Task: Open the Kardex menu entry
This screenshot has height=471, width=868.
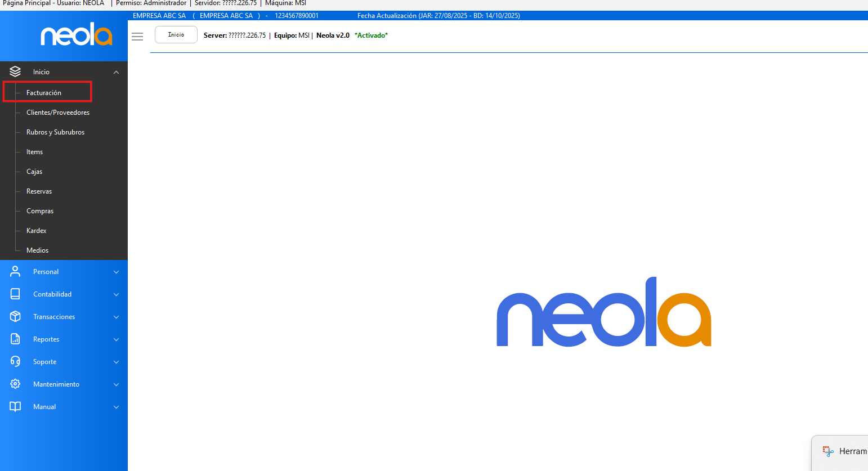Action: (37, 231)
